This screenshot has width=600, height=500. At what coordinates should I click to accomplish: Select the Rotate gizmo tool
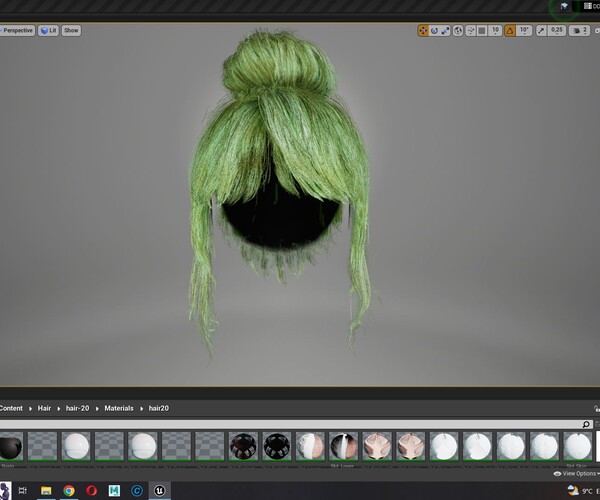[x=434, y=30]
